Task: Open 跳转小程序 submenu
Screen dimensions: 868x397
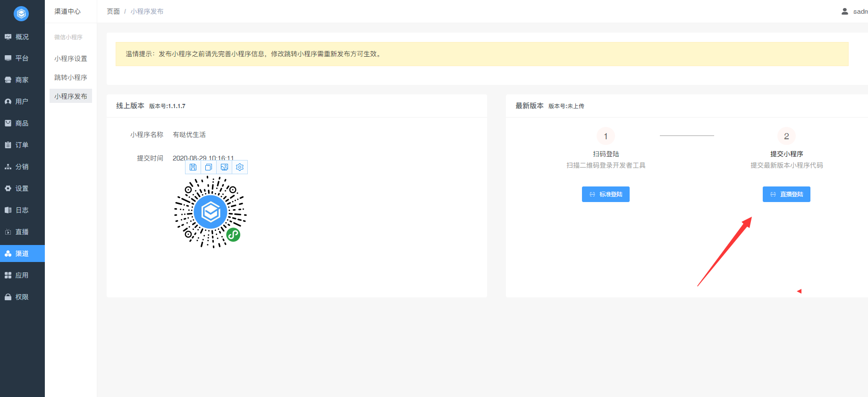Action: point(71,77)
